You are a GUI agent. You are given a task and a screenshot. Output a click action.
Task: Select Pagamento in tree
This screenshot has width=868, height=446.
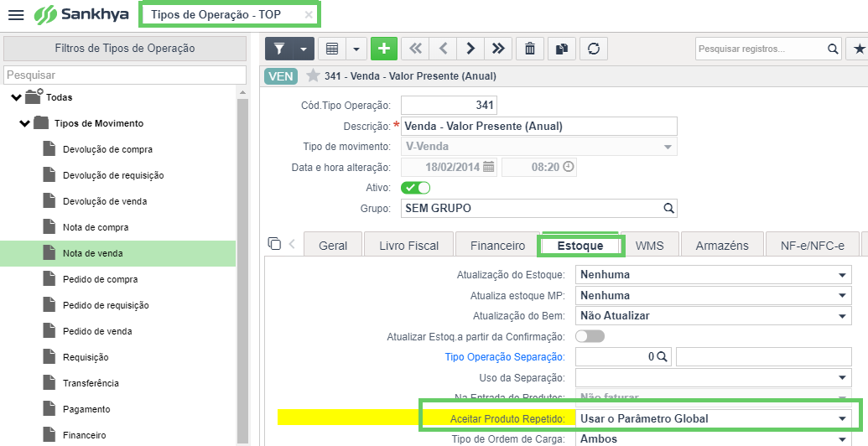pos(86,409)
